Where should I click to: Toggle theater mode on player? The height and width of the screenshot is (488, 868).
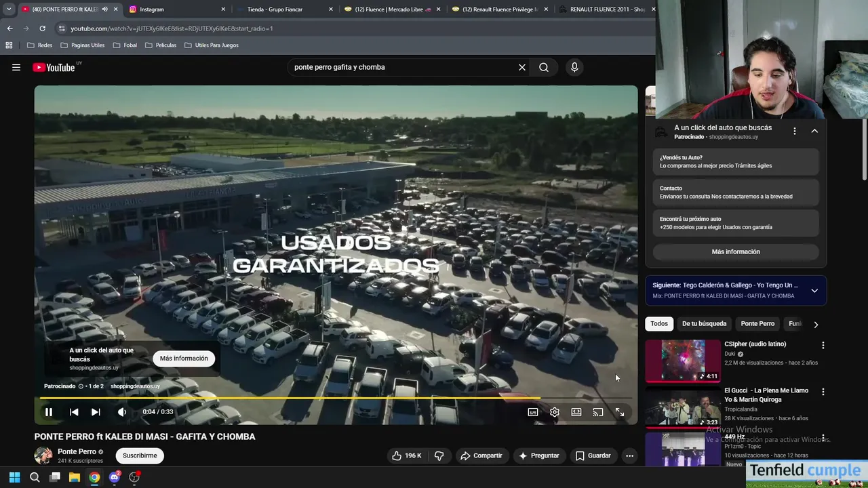(x=576, y=412)
